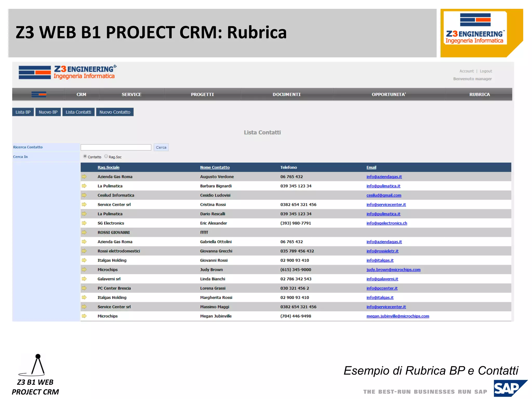Viewport: 532px width, 399px height.
Task: Click the arrow icon beside Judy Brown
Action: coord(84,270)
